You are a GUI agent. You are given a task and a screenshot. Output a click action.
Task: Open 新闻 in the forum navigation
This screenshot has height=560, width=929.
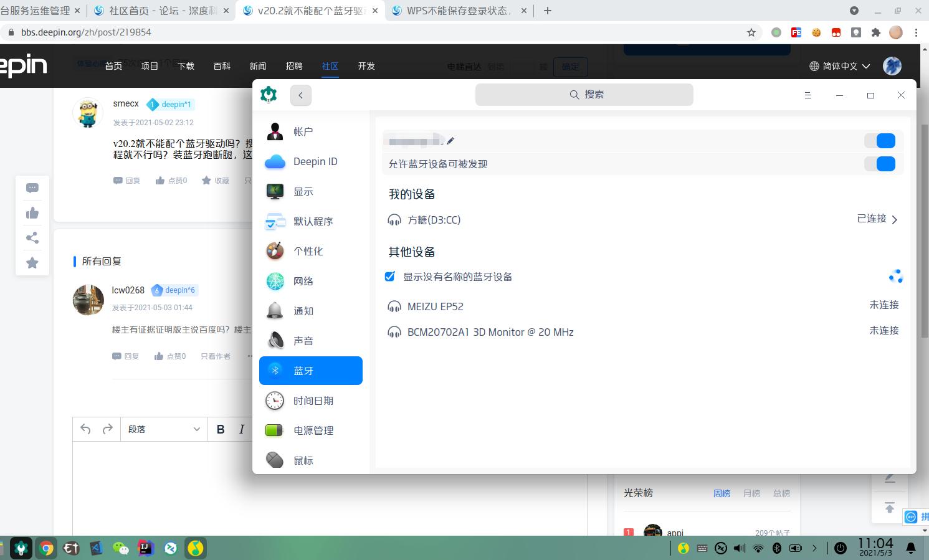(x=258, y=66)
